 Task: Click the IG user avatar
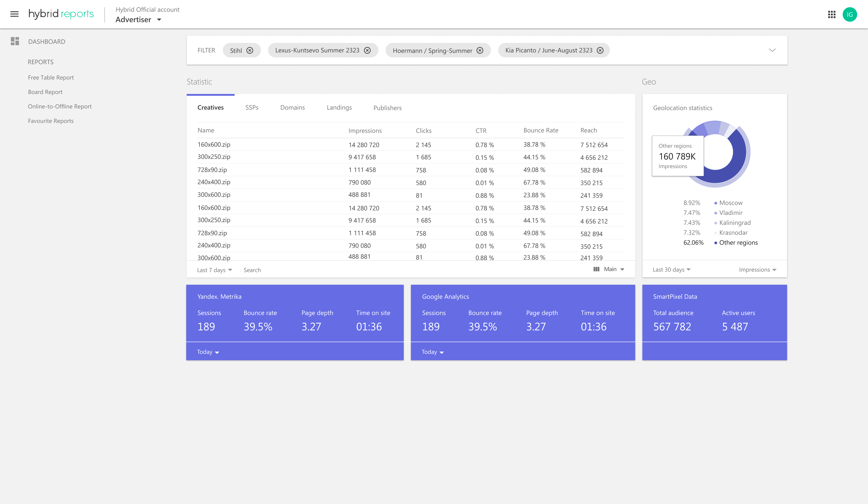849,14
